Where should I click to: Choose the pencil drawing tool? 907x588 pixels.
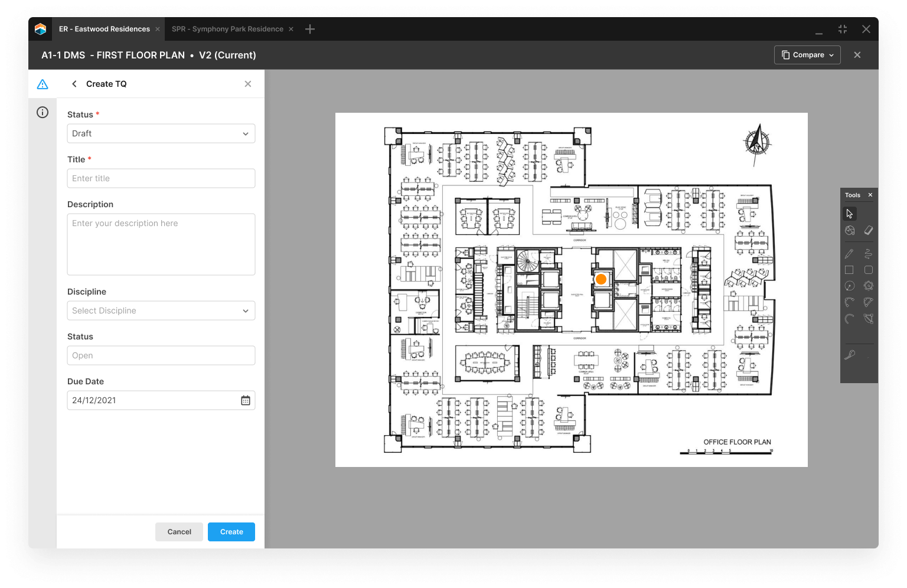click(x=849, y=254)
